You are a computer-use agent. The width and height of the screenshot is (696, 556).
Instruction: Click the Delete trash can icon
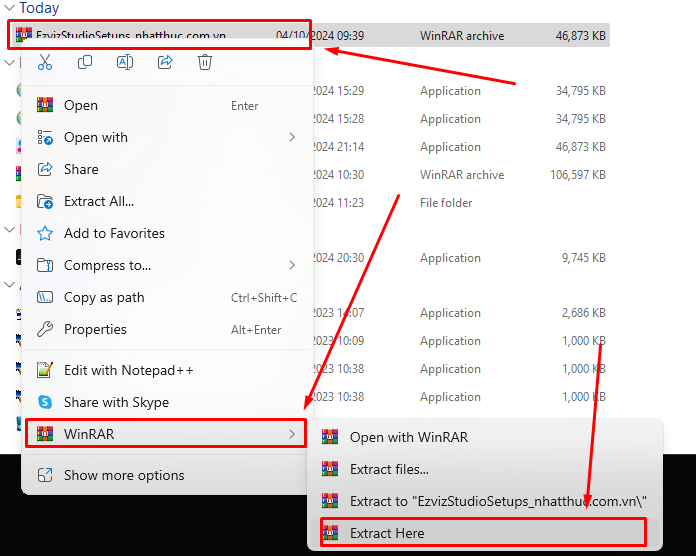205,62
